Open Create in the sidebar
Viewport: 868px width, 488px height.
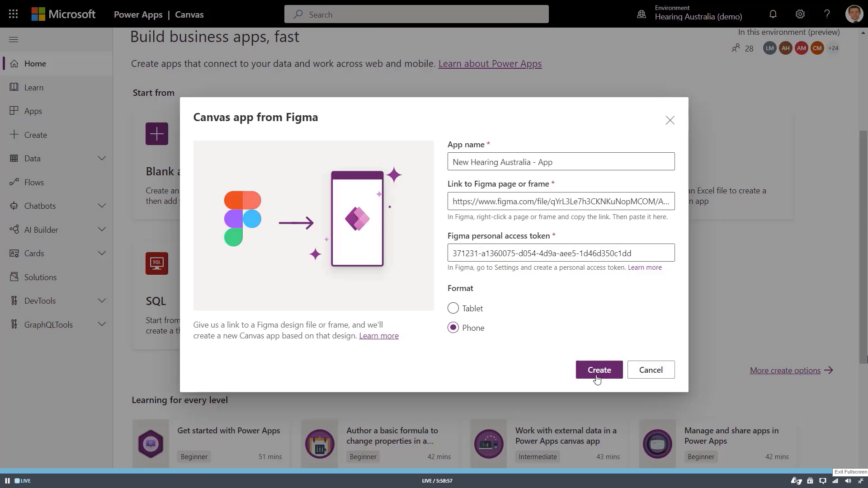(57, 135)
